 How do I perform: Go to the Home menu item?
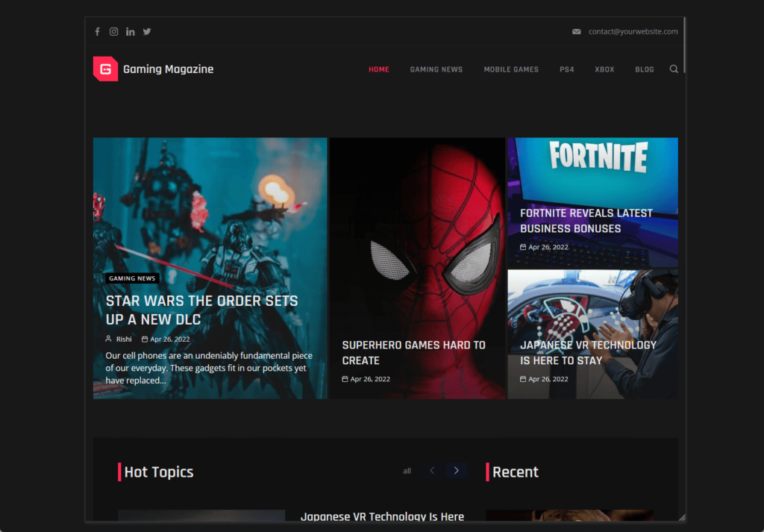pos(378,69)
